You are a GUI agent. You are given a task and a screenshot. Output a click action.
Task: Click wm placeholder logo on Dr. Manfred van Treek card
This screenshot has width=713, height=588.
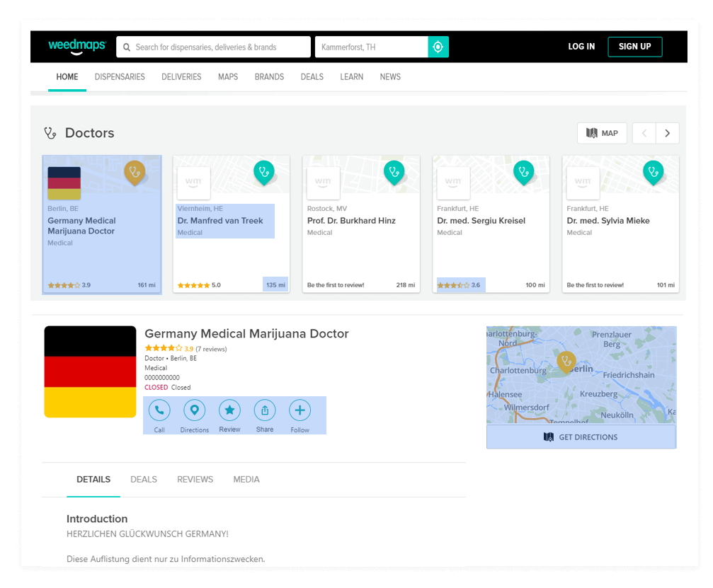(x=194, y=183)
